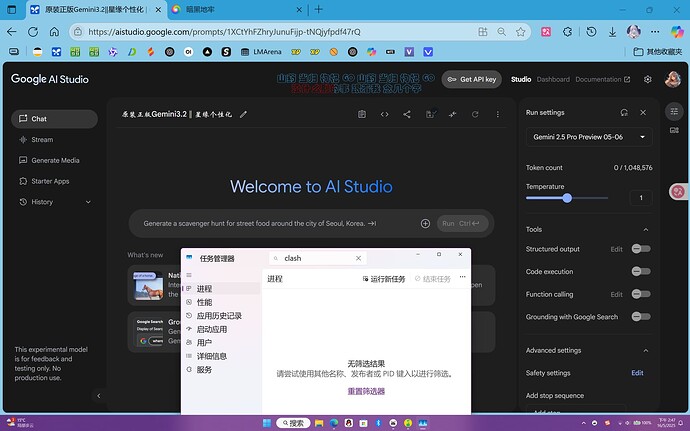Open the prompt more options menu
The image size is (690, 431).
point(498,114)
